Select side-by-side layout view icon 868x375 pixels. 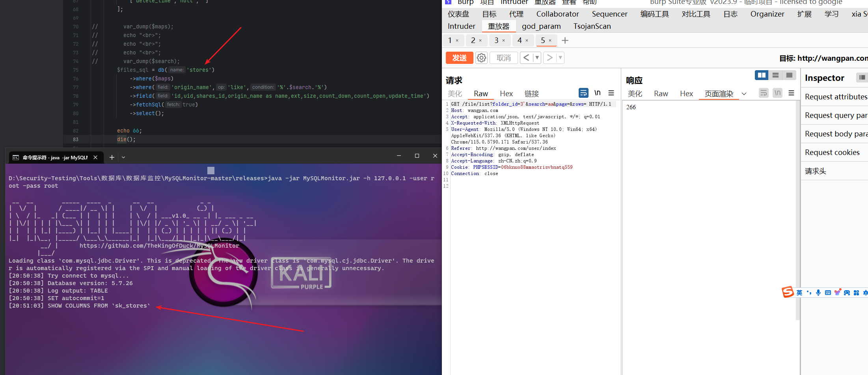762,75
